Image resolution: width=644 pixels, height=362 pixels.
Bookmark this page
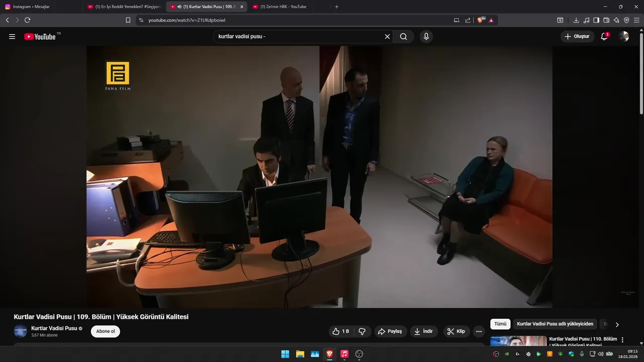pyautogui.click(x=128, y=20)
